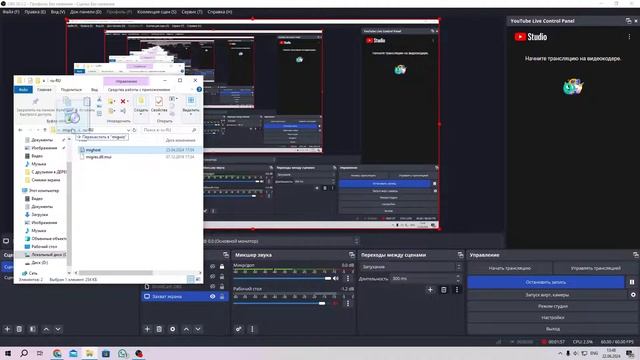This screenshot has height=360, width=640.
Task: Pause the recording with pause icon
Action: coord(632,282)
